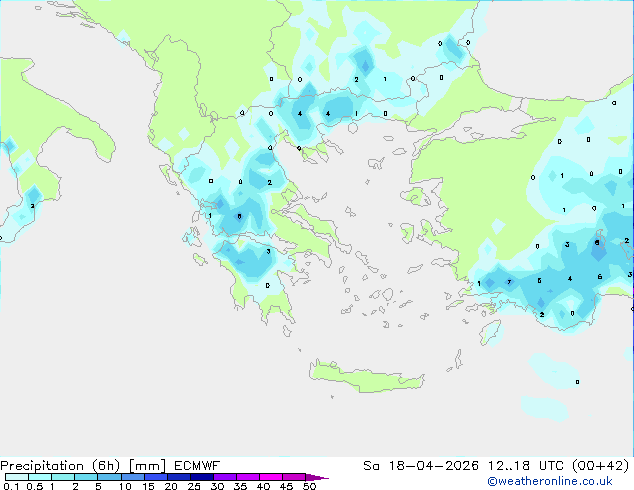Click the 1–2 mm legend color swatch

(63, 477)
